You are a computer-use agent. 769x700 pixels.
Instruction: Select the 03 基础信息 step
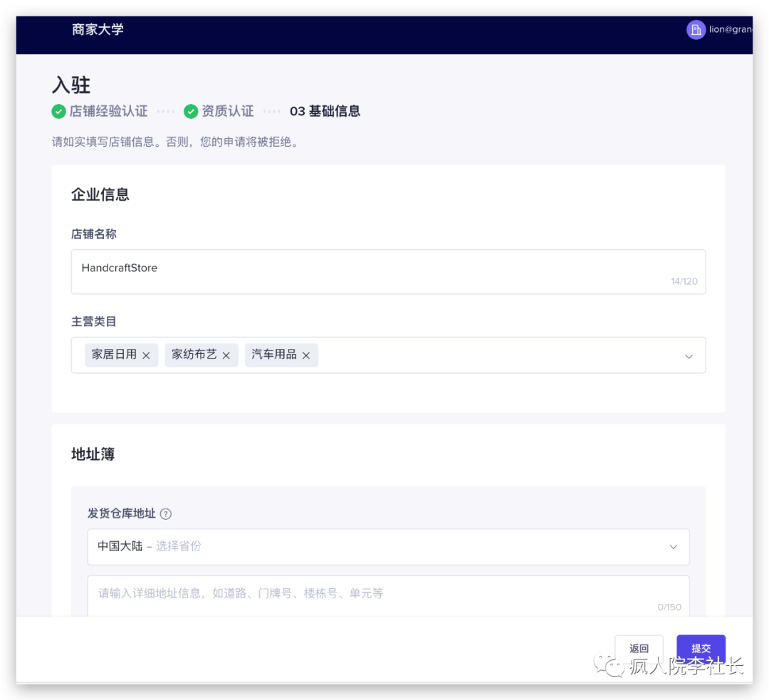(x=325, y=111)
